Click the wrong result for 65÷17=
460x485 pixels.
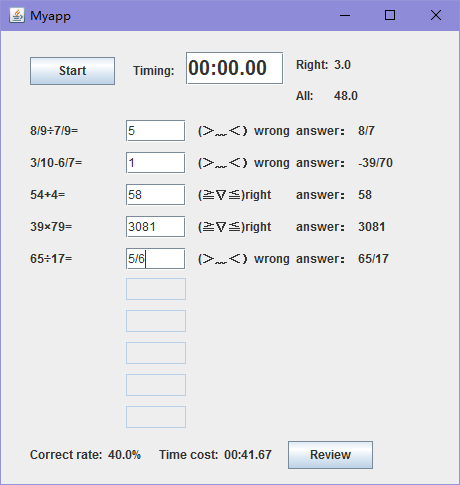tap(244, 259)
